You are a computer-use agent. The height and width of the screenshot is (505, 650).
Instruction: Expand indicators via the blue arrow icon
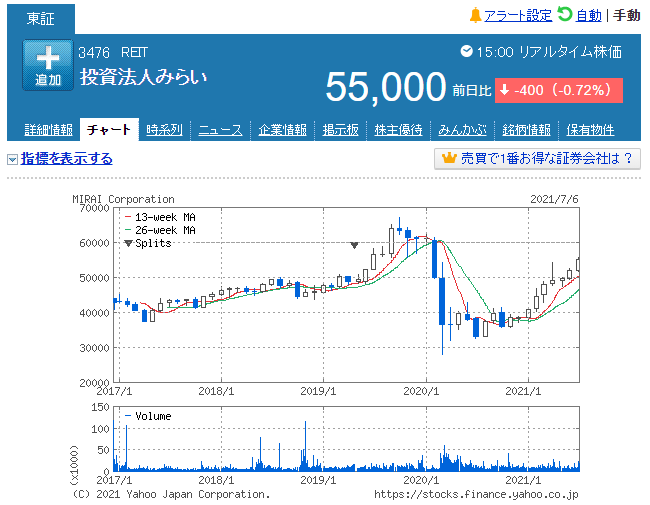[12, 159]
